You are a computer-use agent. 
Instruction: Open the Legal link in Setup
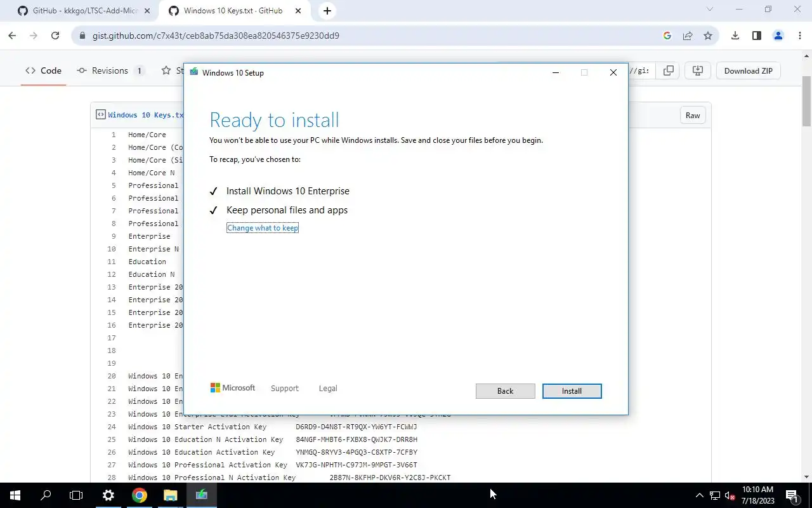[x=328, y=388]
